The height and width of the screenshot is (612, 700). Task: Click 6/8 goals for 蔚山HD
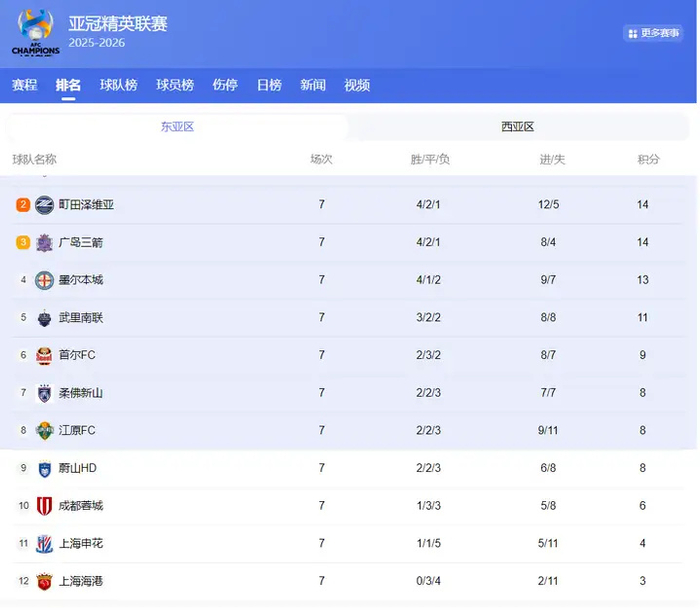coord(548,468)
